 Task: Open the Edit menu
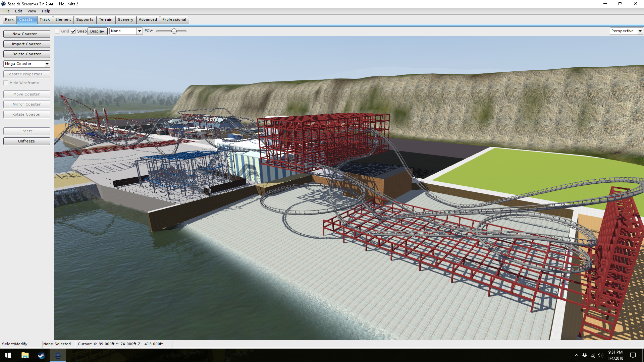pos(18,11)
